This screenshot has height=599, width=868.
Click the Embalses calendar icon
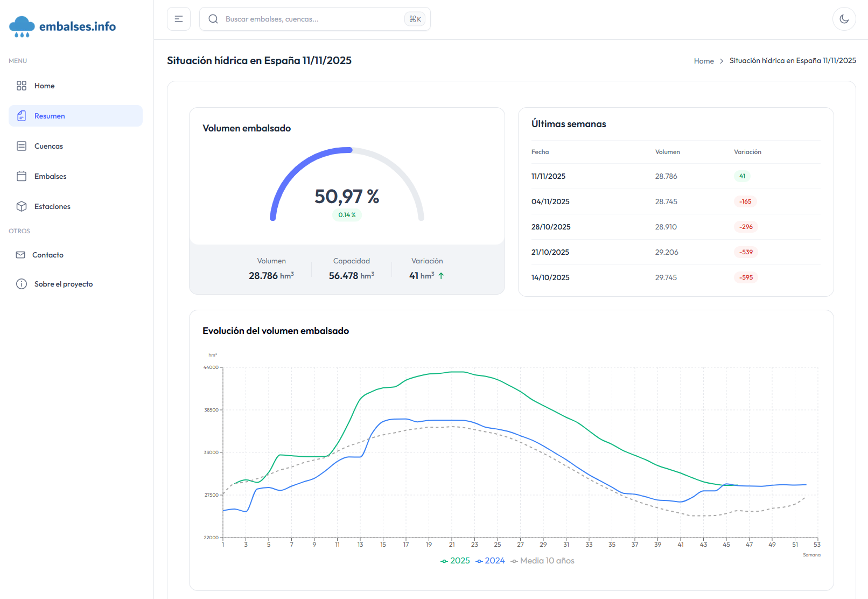(22, 176)
